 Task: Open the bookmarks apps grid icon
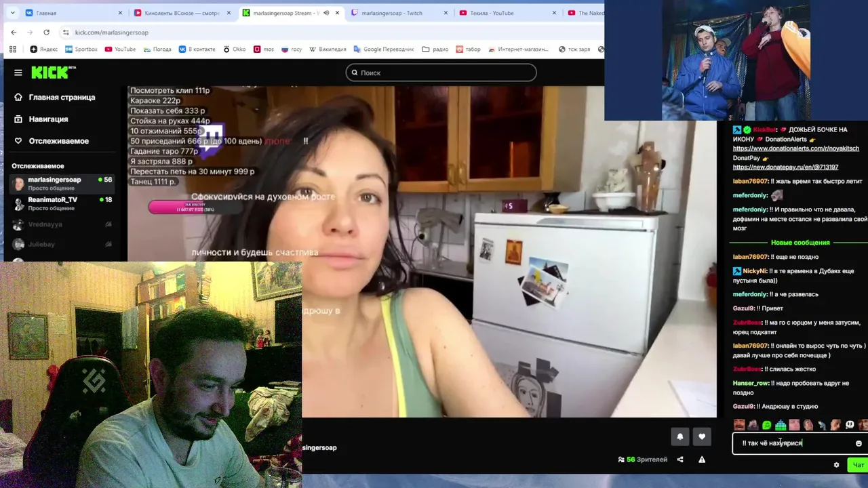coord(12,49)
